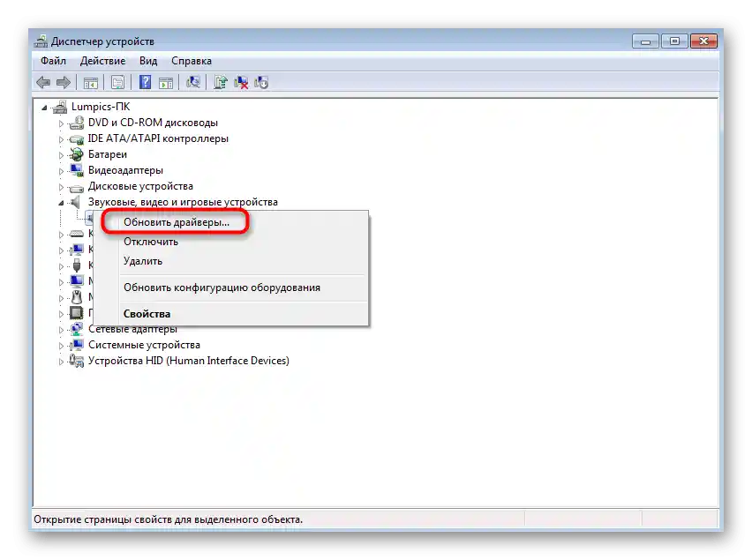Click the IDE ATA/ATAPI controller icon
The image size is (752, 560).
click(76, 139)
